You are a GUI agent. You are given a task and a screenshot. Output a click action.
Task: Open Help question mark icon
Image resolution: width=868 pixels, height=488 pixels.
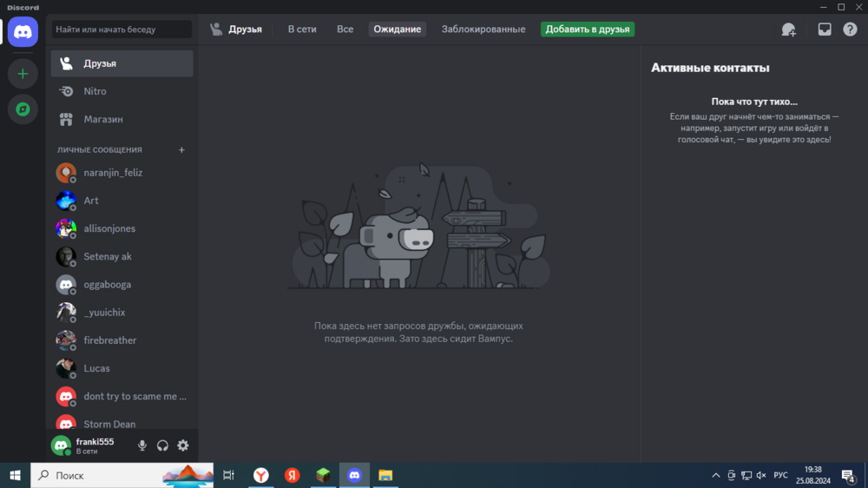[850, 30]
